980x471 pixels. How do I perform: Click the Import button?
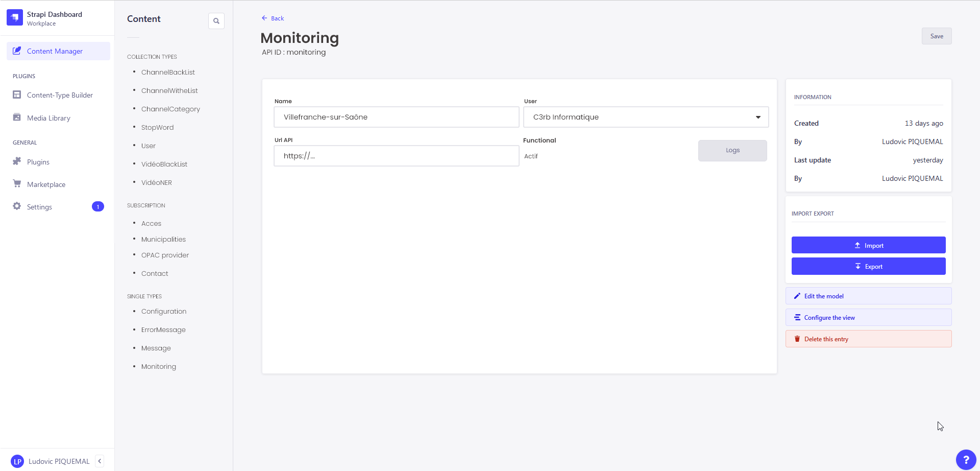pyautogui.click(x=868, y=245)
